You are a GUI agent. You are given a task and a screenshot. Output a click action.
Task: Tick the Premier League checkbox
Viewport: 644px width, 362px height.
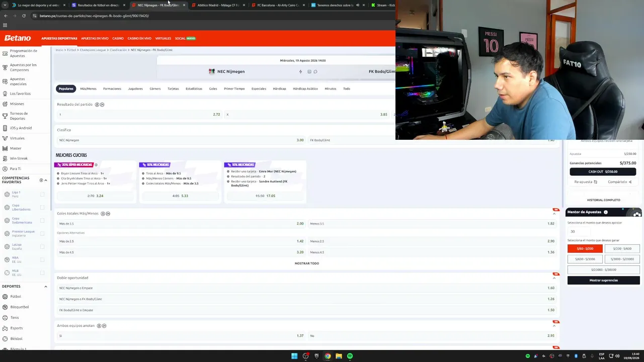coord(42,233)
